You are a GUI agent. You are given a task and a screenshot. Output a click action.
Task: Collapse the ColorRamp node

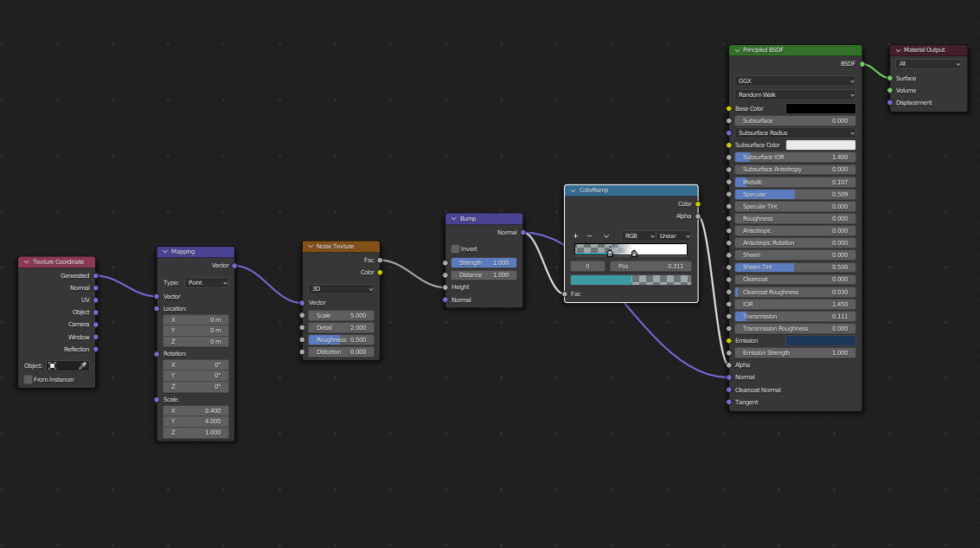pyautogui.click(x=573, y=190)
